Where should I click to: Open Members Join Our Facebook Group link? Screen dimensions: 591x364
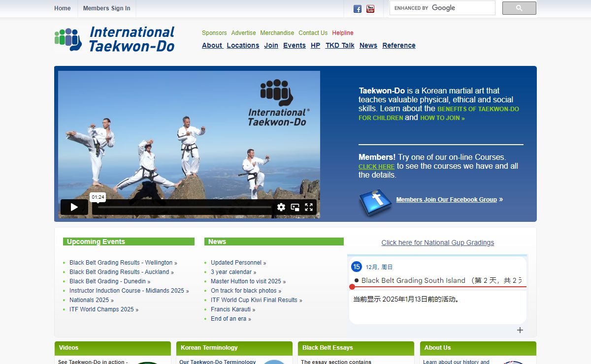(447, 200)
